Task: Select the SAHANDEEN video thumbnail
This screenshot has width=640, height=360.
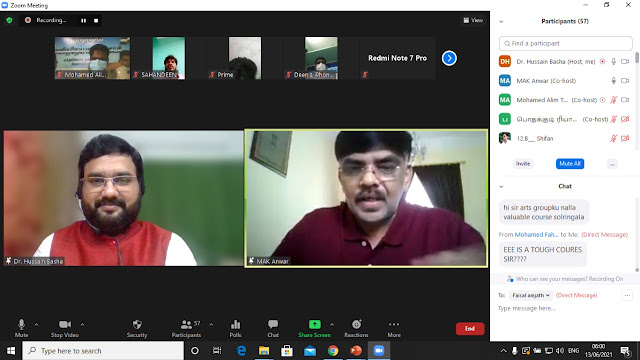Action: 169,58
